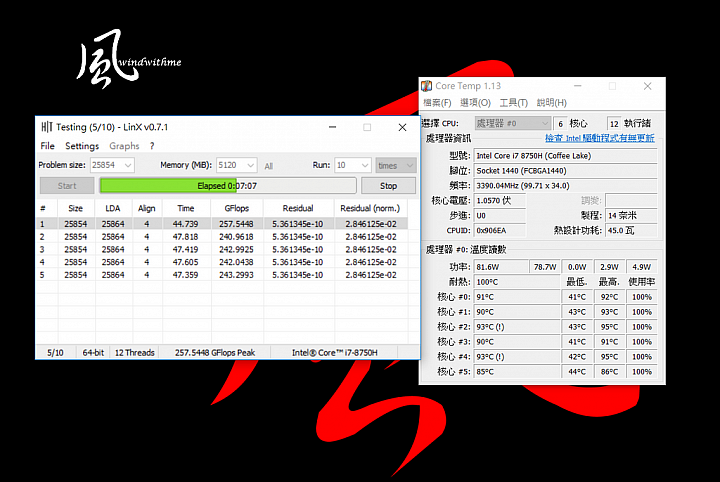The width and height of the screenshot is (720, 482).
Task: Open the 說明(H) menu in Core Temp
Action: coord(551,103)
